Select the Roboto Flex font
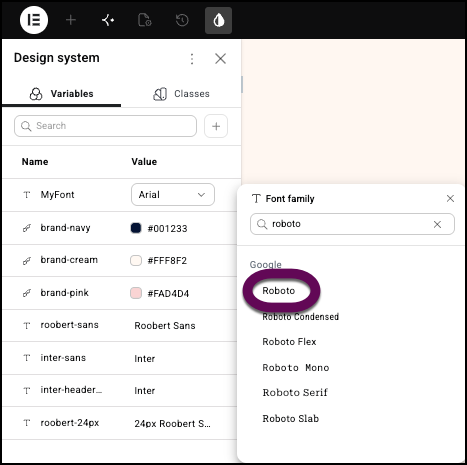467x465 pixels. click(289, 342)
